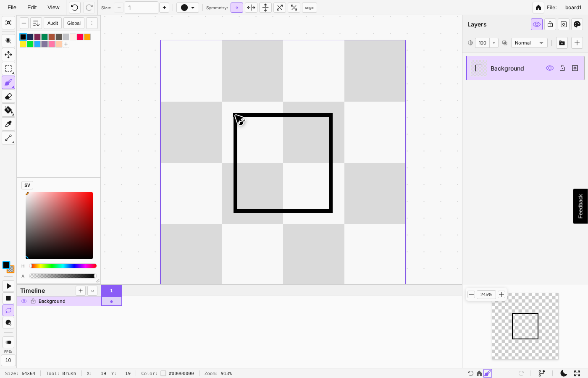Open the File menu
This screenshot has height=378, width=588.
click(x=11, y=7)
